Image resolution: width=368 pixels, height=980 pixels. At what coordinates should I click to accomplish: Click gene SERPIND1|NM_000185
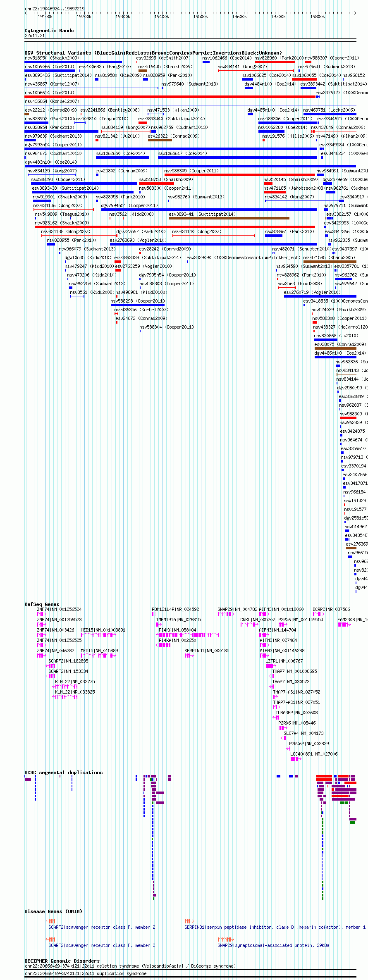click(x=189, y=656)
